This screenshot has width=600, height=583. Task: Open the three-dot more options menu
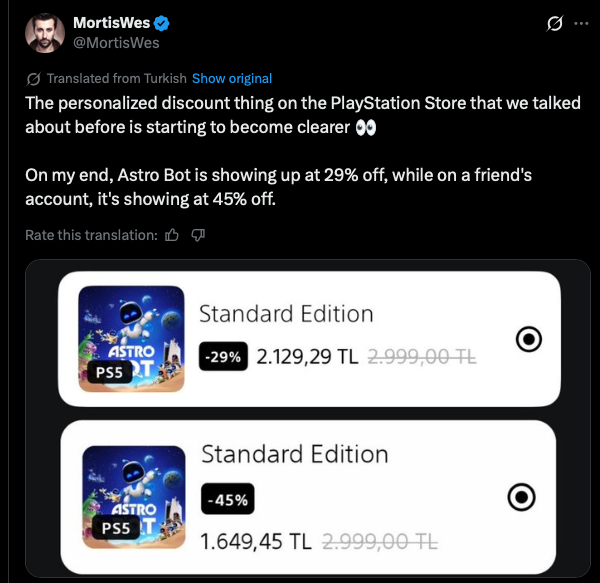(x=579, y=22)
